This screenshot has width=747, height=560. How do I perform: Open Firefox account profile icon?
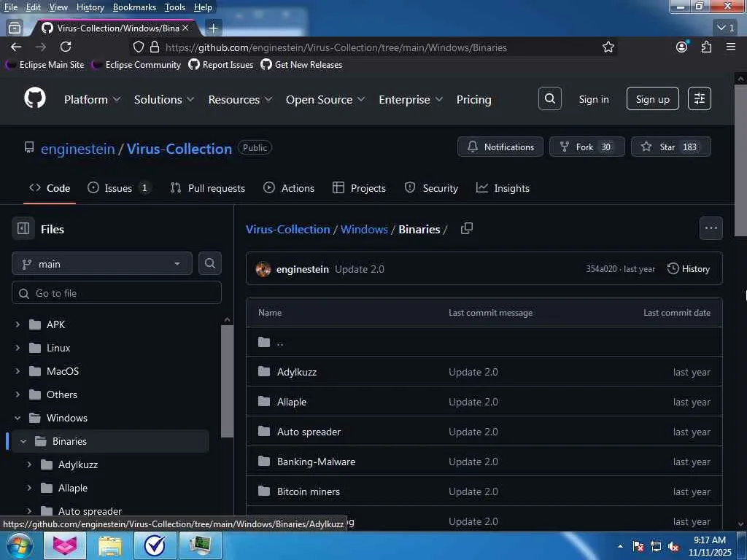click(x=682, y=47)
